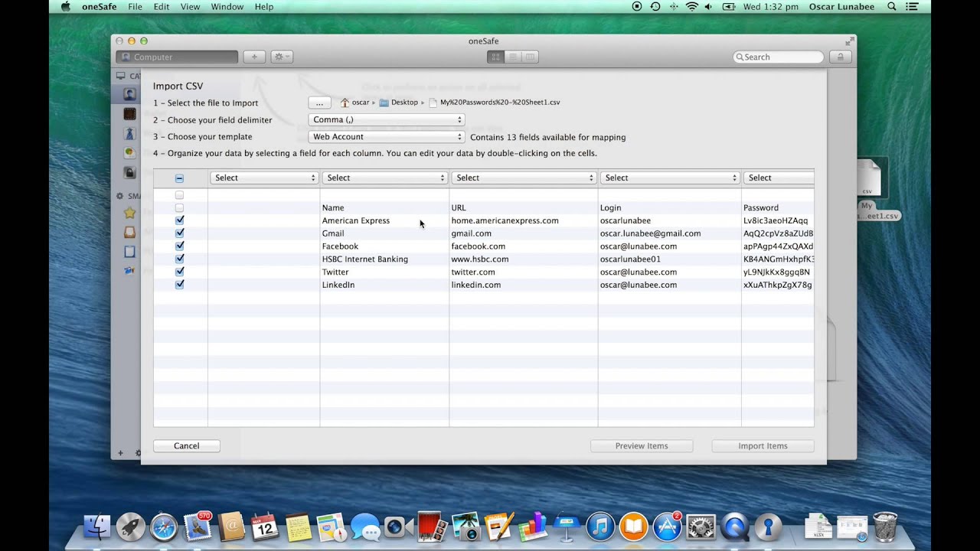Open Keynote from the Dock
This screenshot has width=980, height=551.
click(x=567, y=527)
